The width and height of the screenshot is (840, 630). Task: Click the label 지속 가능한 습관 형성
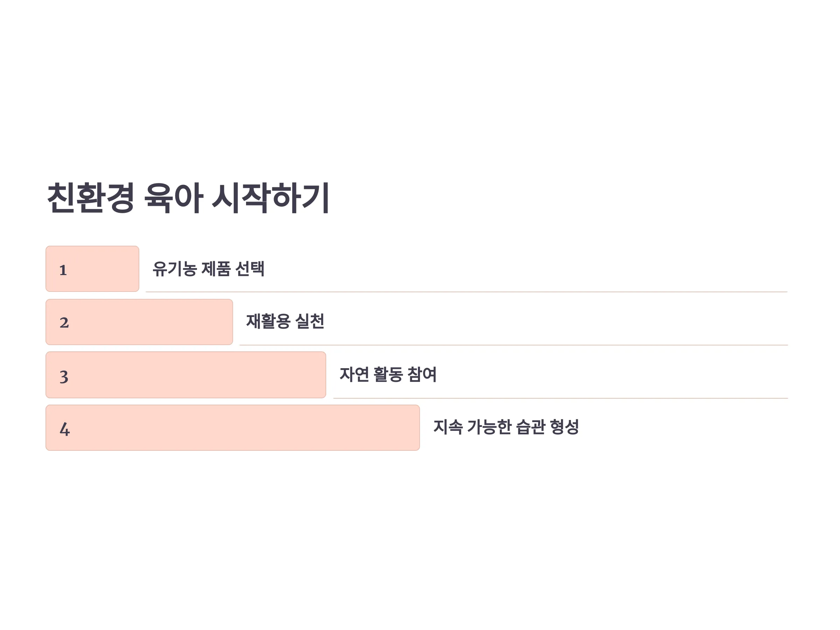[506, 427]
